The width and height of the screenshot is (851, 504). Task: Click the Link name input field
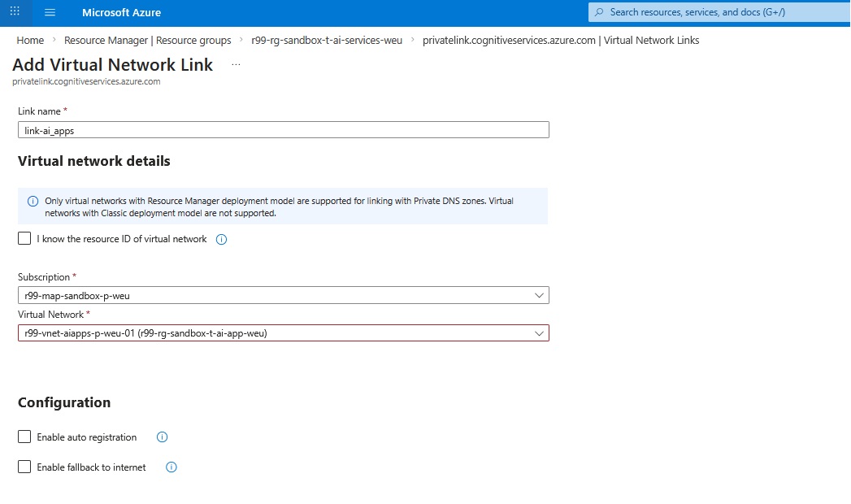tap(283, 130)
